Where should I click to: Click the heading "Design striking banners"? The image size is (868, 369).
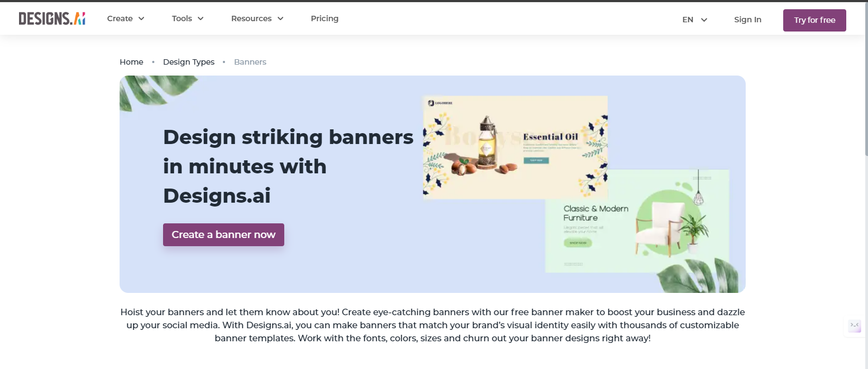[x=288, y=137]
